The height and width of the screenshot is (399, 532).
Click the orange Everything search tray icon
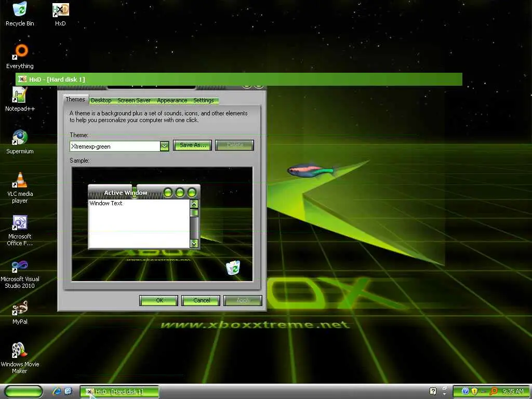(x=494, y=391)
